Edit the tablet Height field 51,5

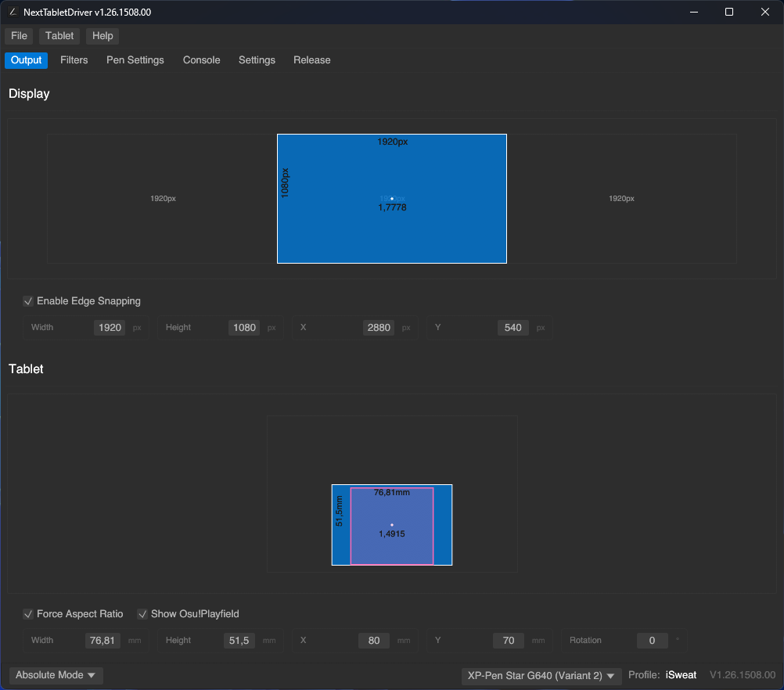[239, 641]
